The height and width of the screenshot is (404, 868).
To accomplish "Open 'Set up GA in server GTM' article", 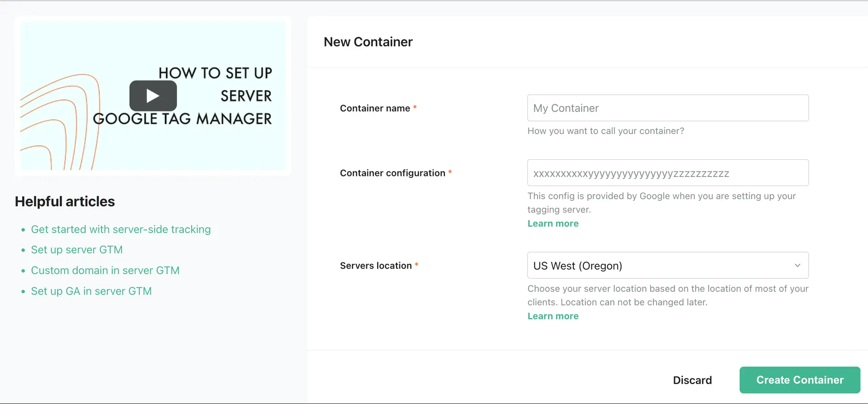I will 91,291.
